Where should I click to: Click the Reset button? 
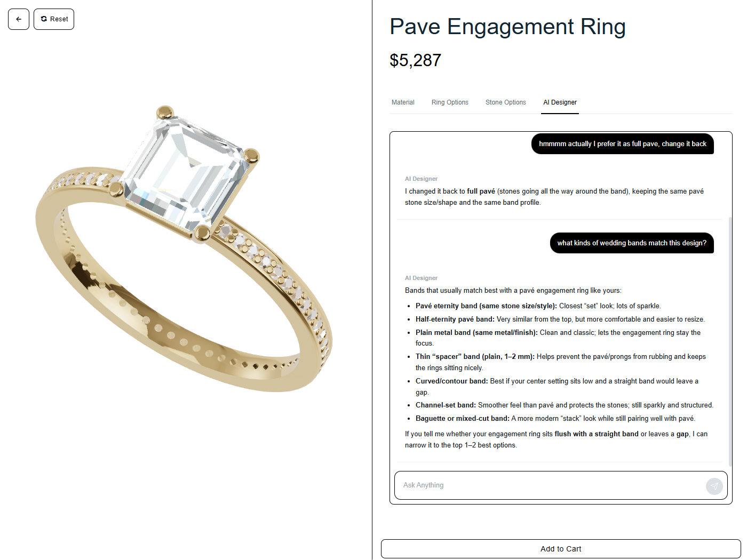point(54,19)
